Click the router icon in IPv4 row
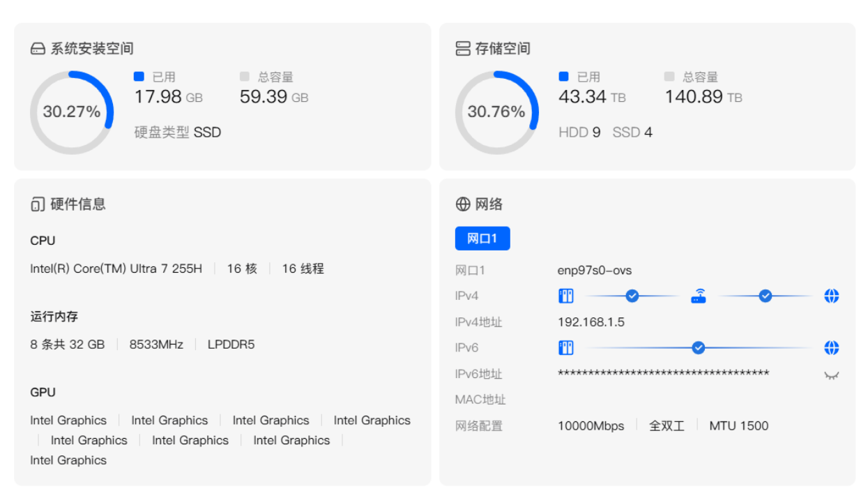 click(699, 296)
